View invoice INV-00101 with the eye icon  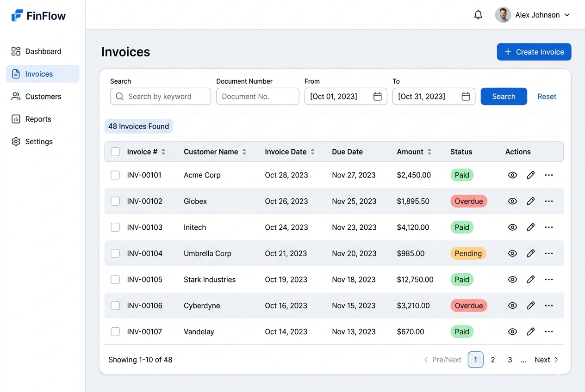pos(512,175)
